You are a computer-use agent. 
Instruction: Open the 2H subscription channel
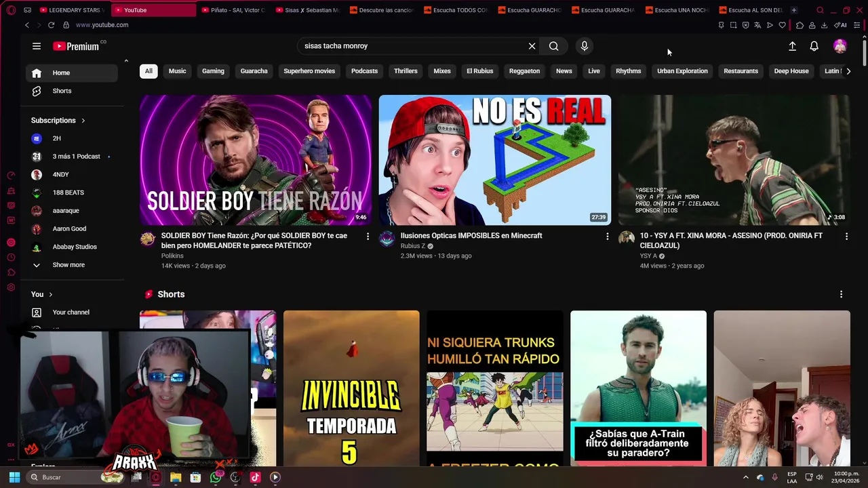coord(72,138)
